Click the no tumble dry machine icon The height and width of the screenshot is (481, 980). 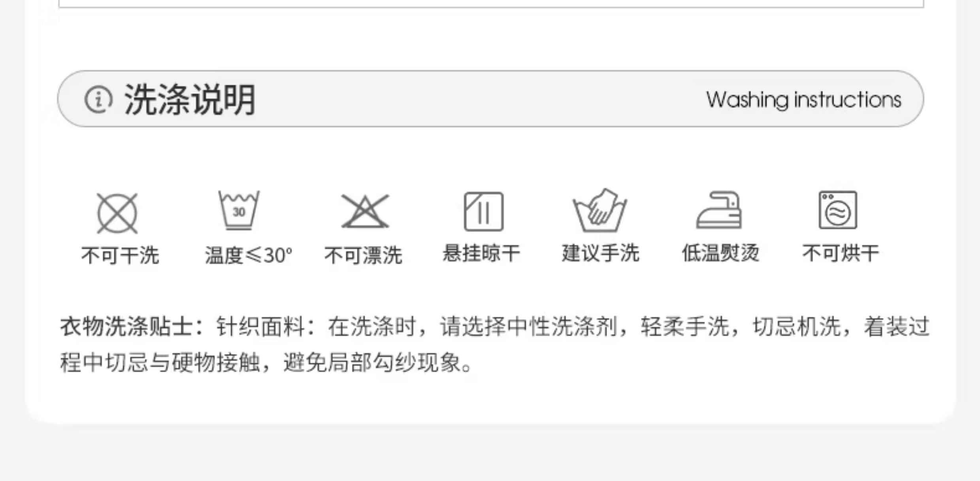coord(838,210)
